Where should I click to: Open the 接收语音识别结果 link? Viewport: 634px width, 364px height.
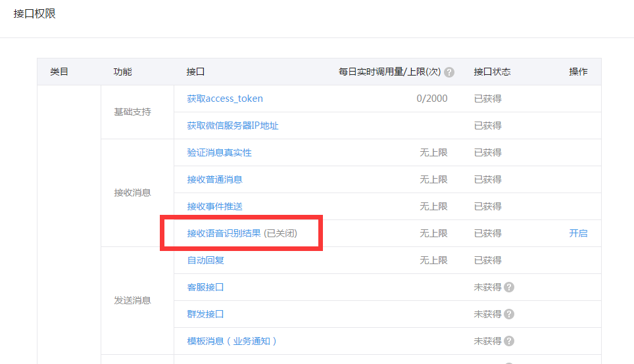(x=224, y=233)
